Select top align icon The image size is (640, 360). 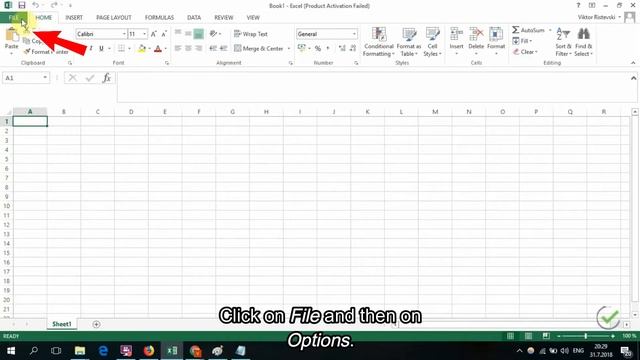click(x=178, y=33)
